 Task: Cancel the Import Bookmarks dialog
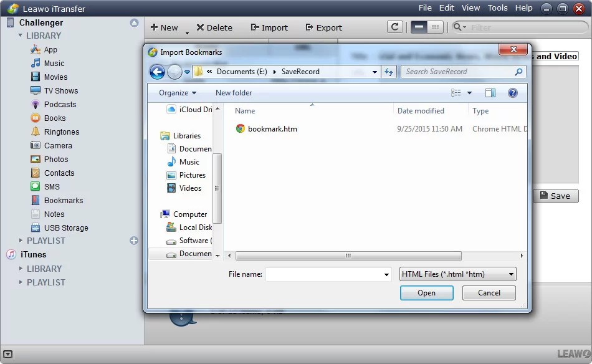[x=489, y=293]
